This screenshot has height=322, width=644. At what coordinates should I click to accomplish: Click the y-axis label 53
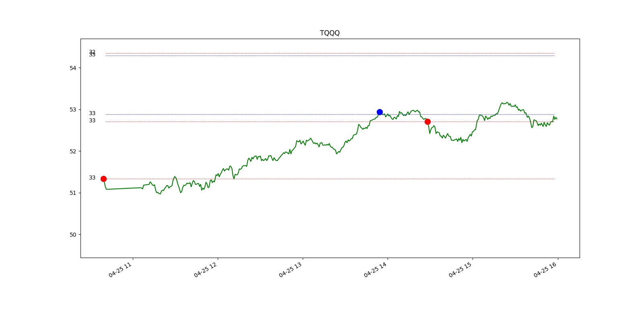coord(73,109)
